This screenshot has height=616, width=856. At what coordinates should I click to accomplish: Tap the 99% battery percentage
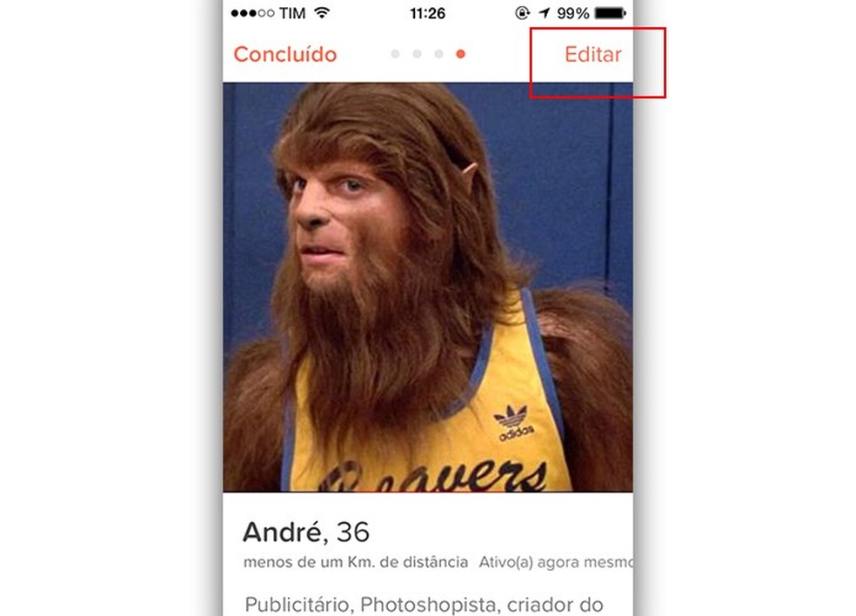[572, 13]
